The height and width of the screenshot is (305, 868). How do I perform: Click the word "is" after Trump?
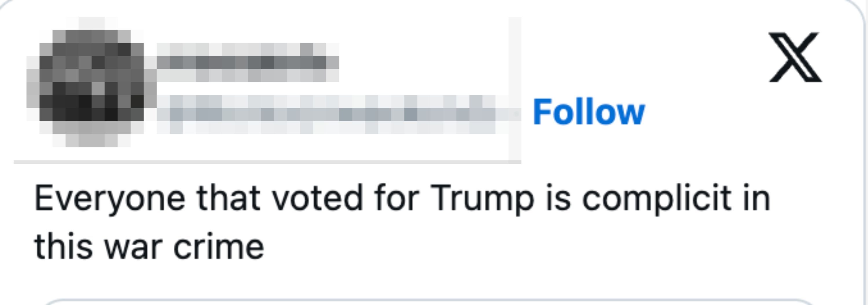tap(558, 199)
